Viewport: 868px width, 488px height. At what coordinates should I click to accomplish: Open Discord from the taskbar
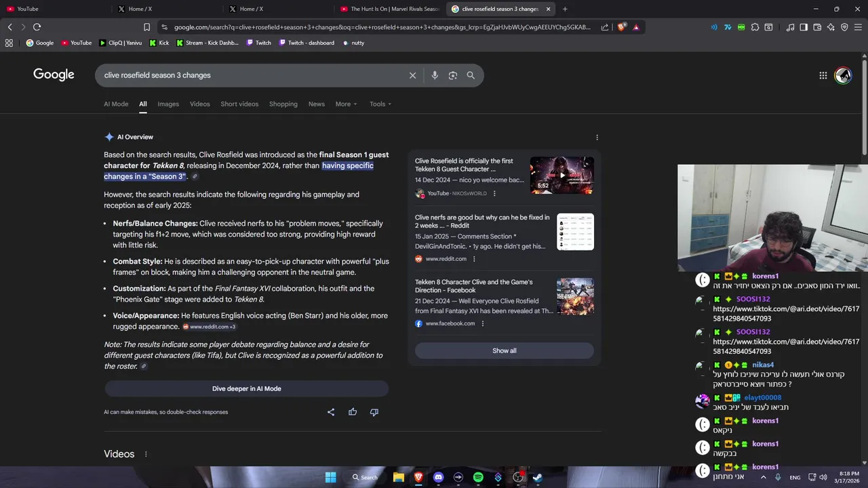tap(438, 477)
